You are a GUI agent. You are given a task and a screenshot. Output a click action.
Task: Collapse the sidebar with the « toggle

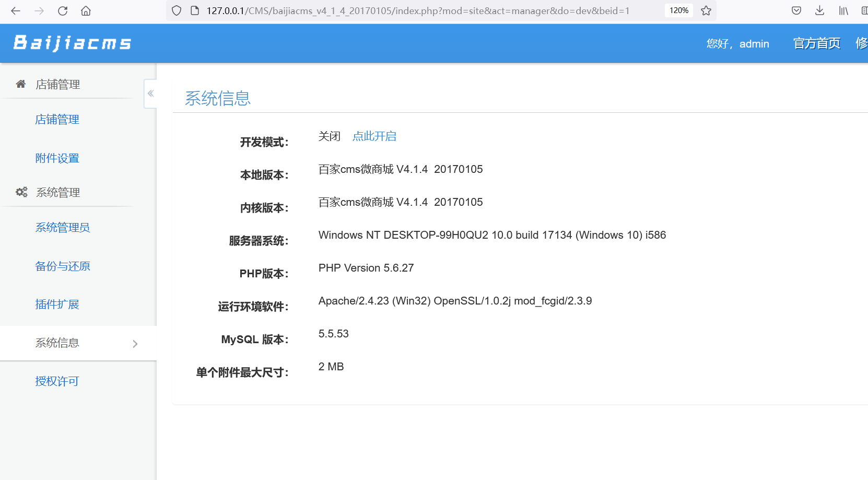pyautogui.click(x=150, y=93)
